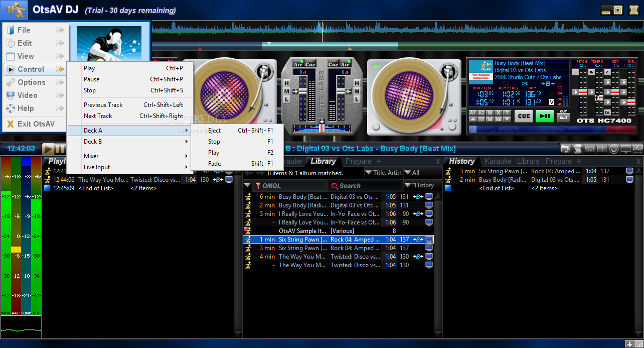Click the MB button on Deck B
The image size is (644, 348).
tap(499, 120)
